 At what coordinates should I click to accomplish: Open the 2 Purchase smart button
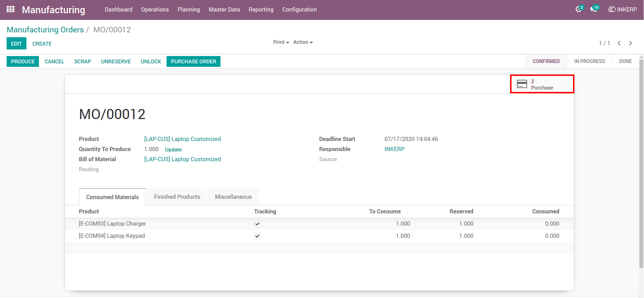(x=542, y=84)
